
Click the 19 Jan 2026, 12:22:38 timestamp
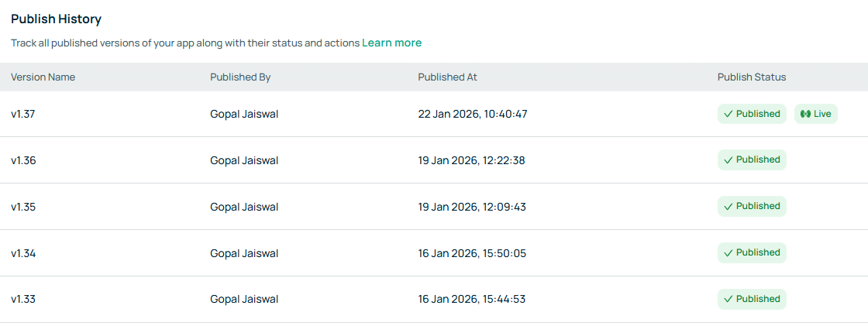tap(471, 160)
